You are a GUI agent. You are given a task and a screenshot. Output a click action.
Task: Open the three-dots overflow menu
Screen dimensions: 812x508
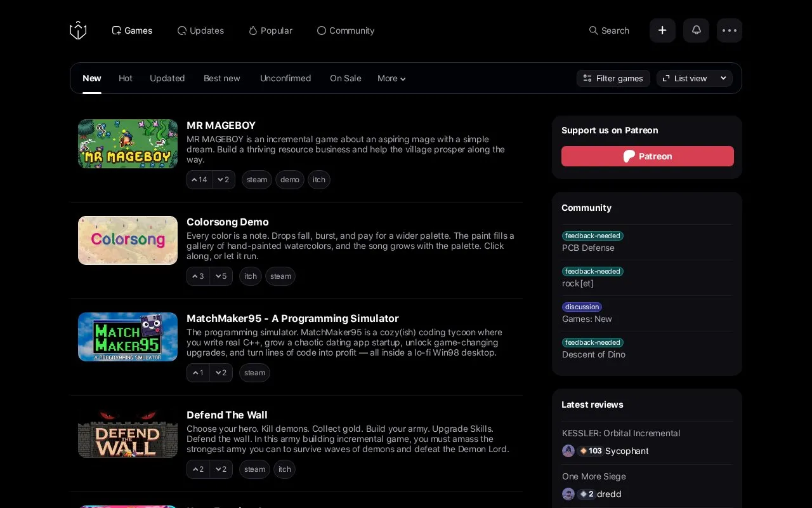[730, 30]
